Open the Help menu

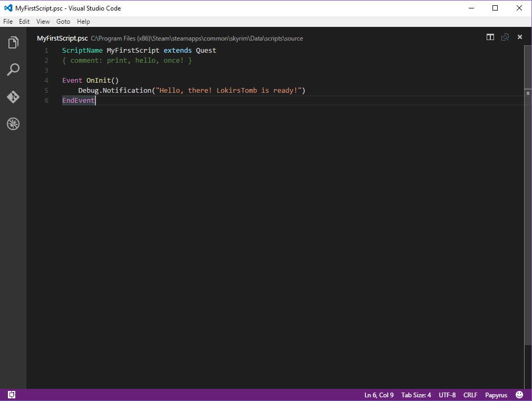coord(83,22)
